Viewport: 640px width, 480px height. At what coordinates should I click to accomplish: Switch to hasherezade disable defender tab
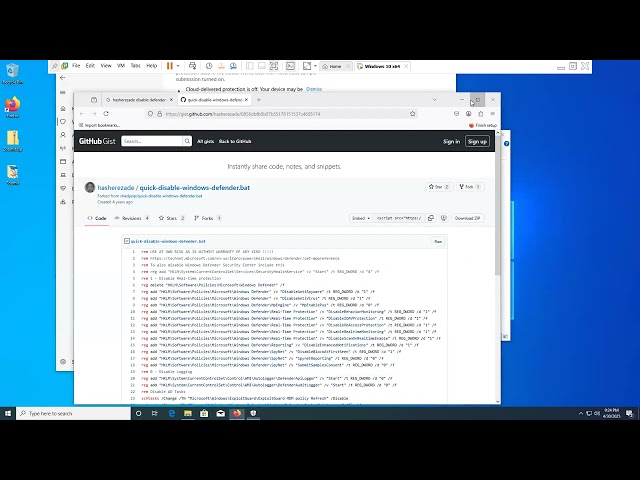139,100
